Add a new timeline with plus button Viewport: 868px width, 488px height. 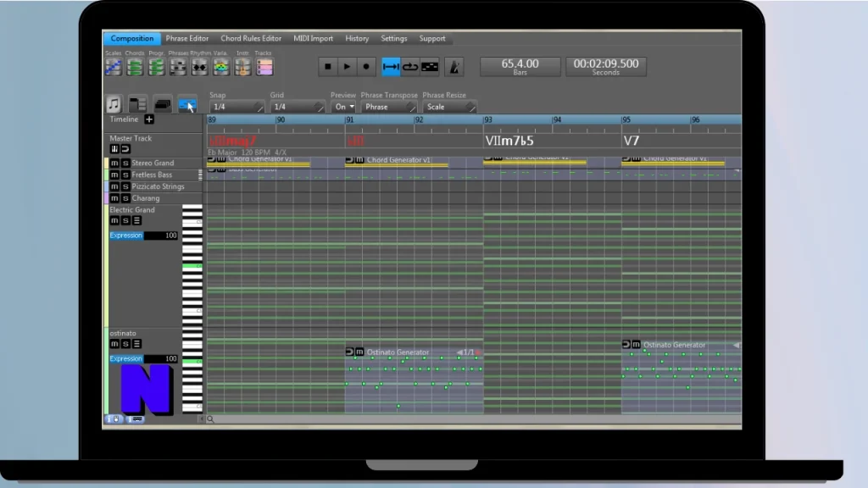[x=149, y=119]
